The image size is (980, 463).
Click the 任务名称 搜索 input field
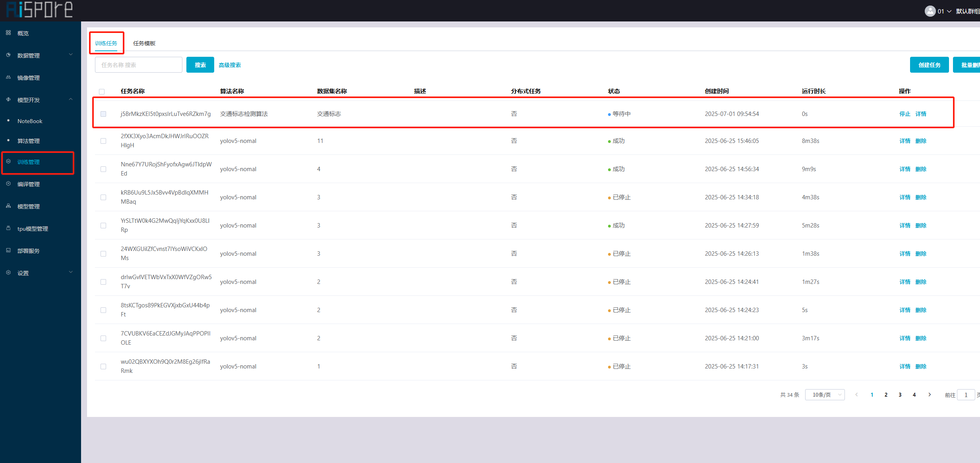tap(138, 65)
